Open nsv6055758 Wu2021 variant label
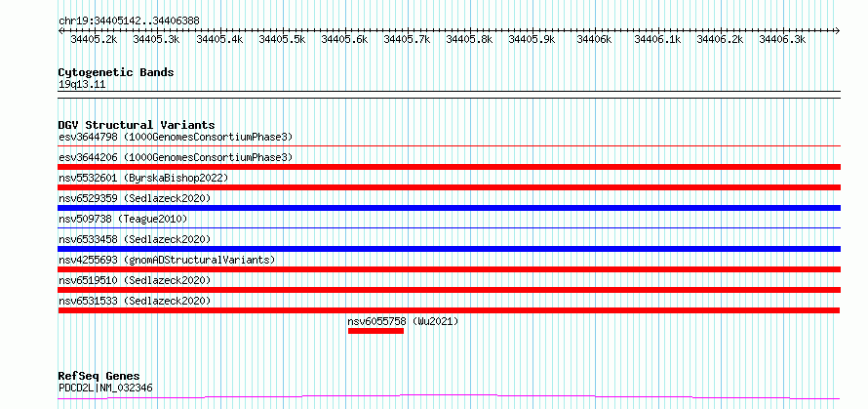The image size is (868, 409). 403,321
